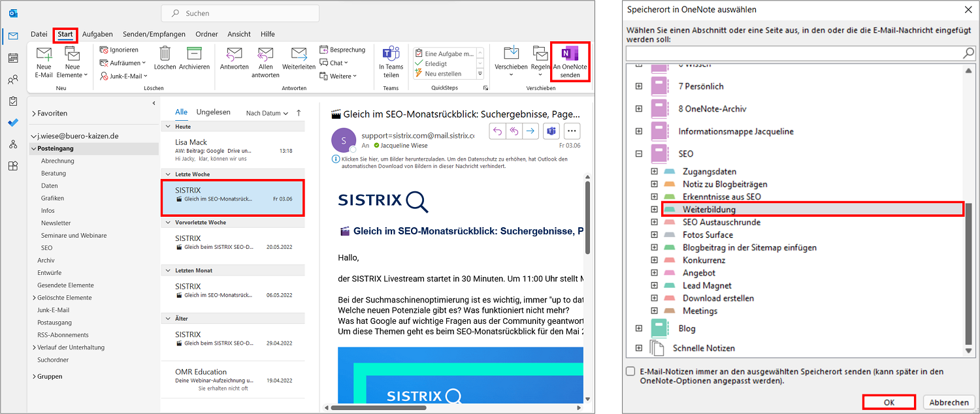Archive the message with Archivieren
This screenshot has width=980, height=414.
pyautogui.click(x=194, y=58)
